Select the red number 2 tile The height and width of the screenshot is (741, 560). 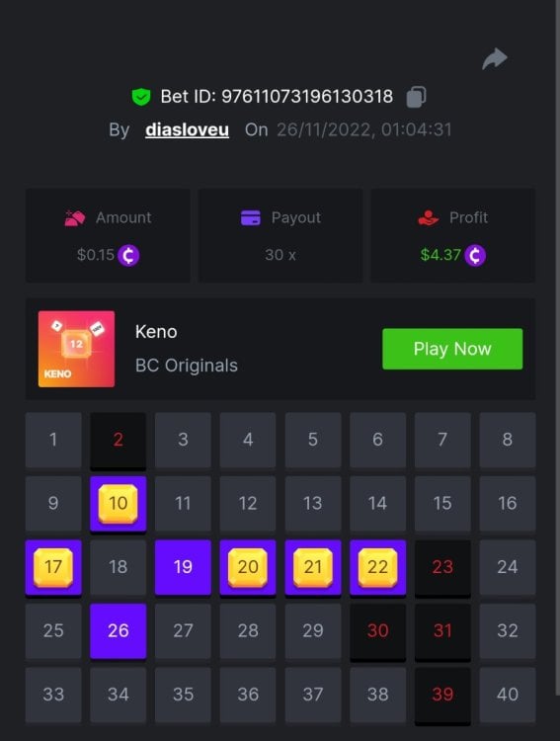click(x=119, y=441)
